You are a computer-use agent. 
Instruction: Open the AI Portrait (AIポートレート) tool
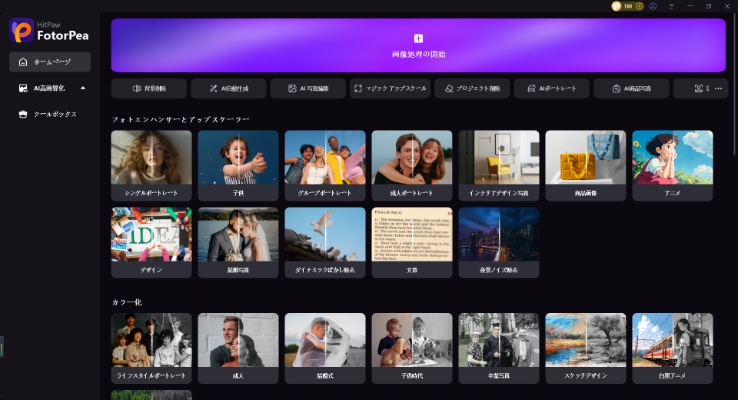coord(552,88)
